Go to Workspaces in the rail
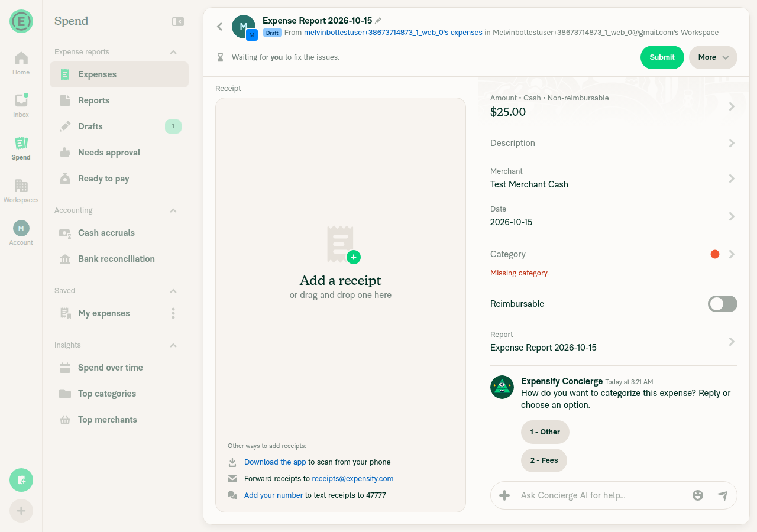 (21, 191)
